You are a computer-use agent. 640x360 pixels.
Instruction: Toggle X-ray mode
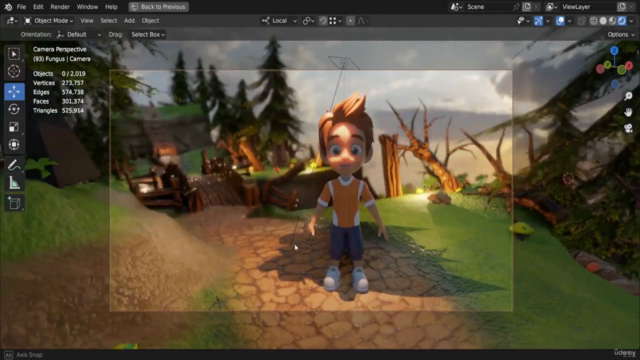point(582,21)
